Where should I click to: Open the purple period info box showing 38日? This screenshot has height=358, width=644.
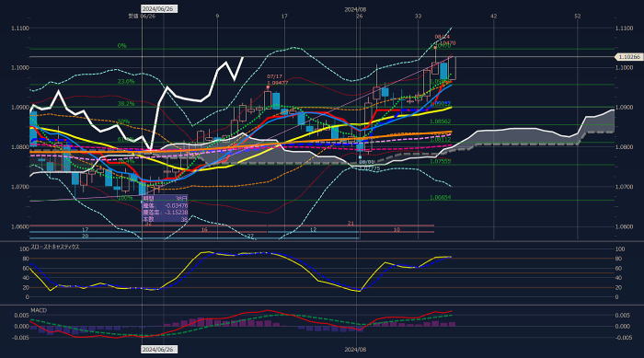click(x=165, y=209)
